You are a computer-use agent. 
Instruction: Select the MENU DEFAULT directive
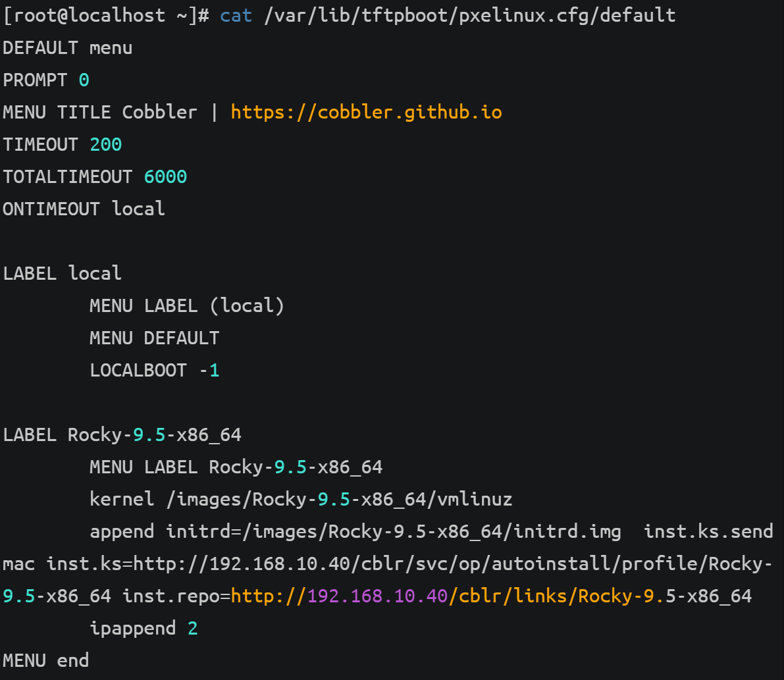154,337
